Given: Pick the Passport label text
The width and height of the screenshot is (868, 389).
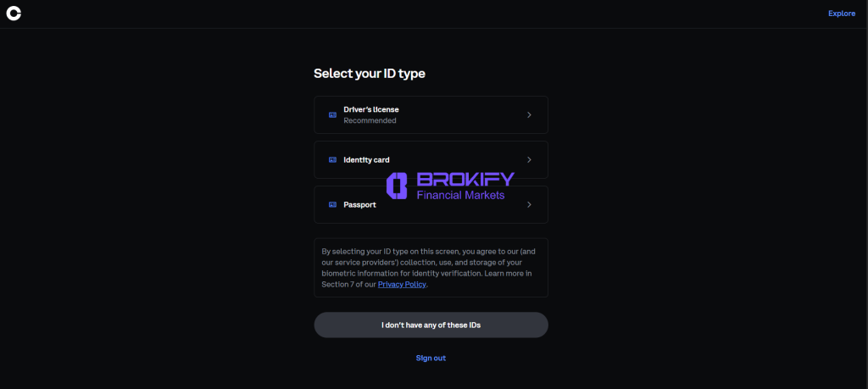Looking at the screenshot, I should click(x=359, y=204).
